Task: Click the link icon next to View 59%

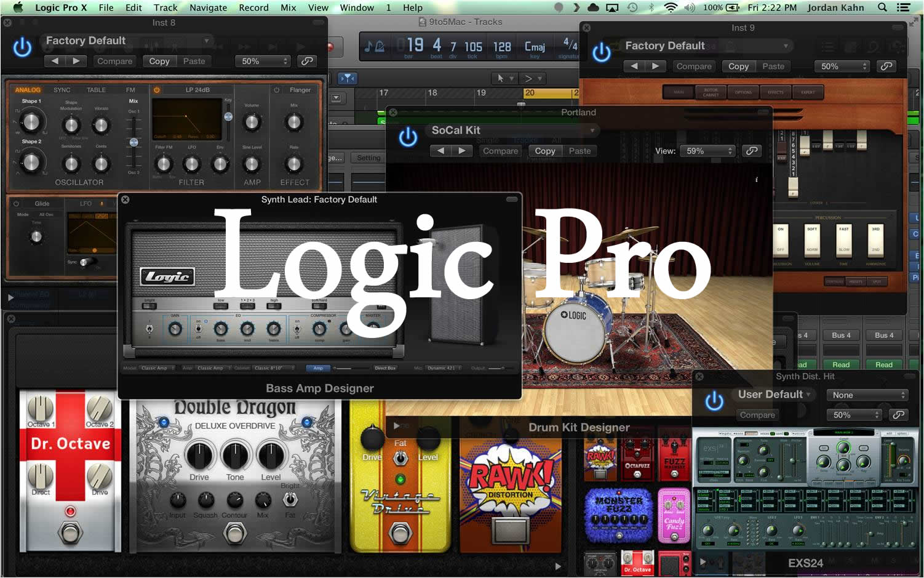Action: point(752,151)
